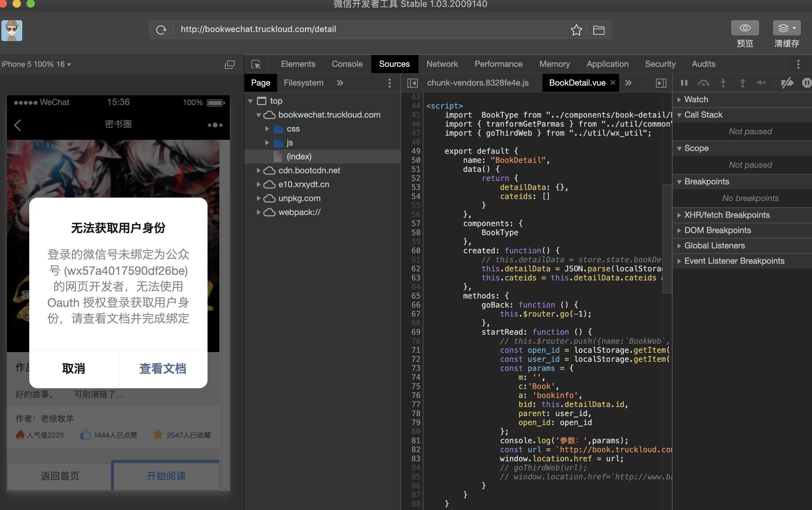Toggle pause script execution button

684,83
